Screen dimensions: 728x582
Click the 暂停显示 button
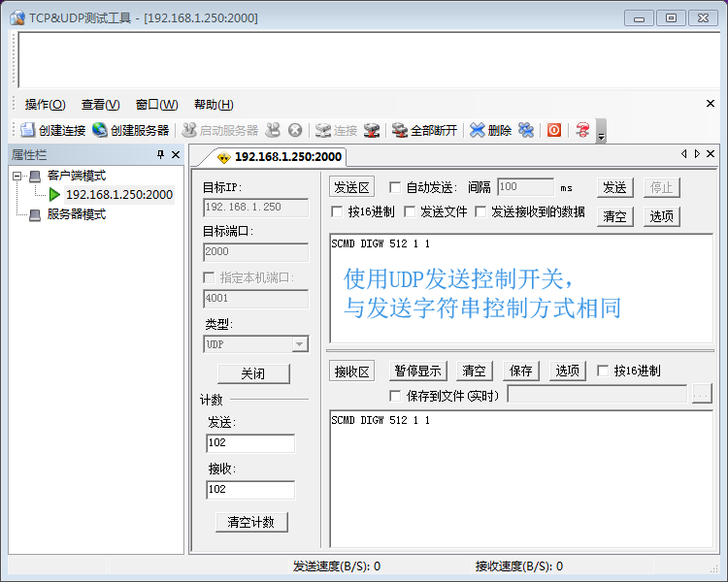click(417, 371)
